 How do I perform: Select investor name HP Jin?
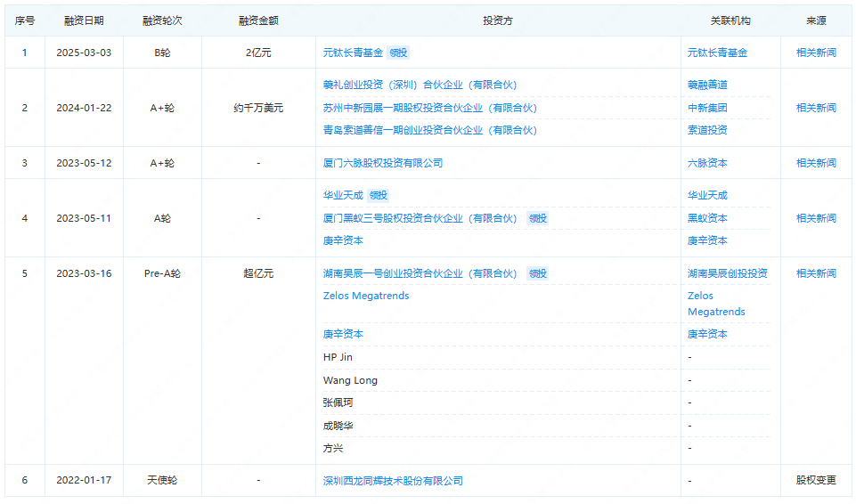338,357
